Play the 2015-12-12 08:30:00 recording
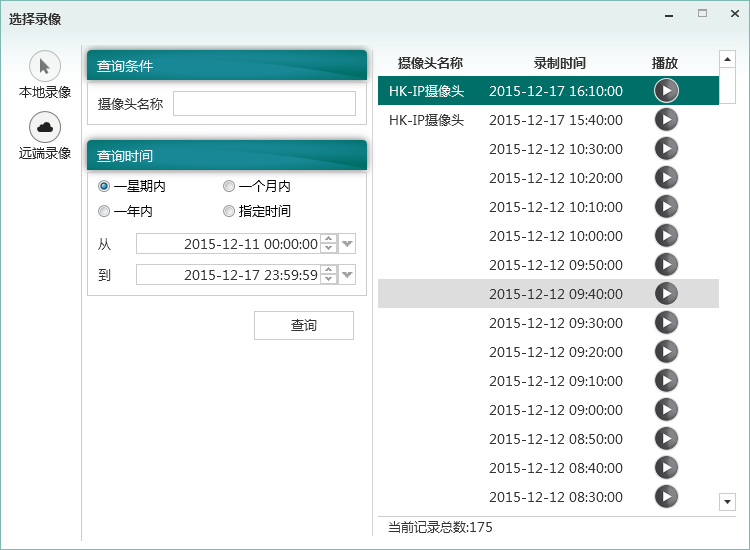 [666, 497]
